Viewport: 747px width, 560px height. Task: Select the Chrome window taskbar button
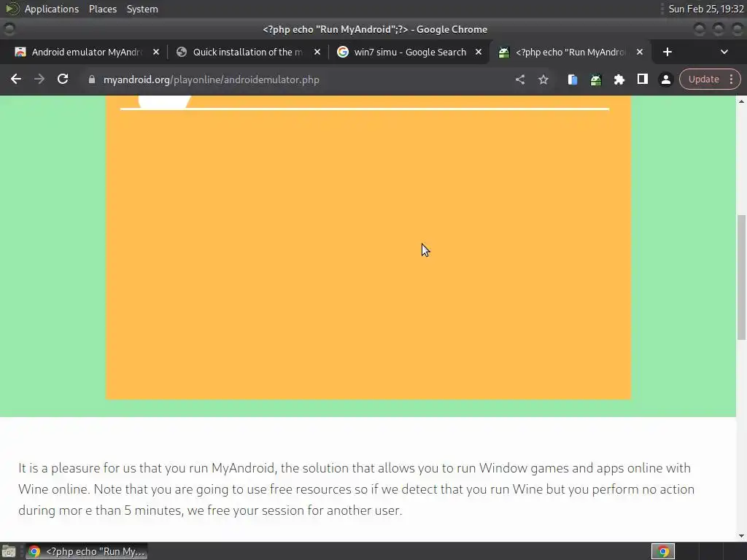coord(86,551)
